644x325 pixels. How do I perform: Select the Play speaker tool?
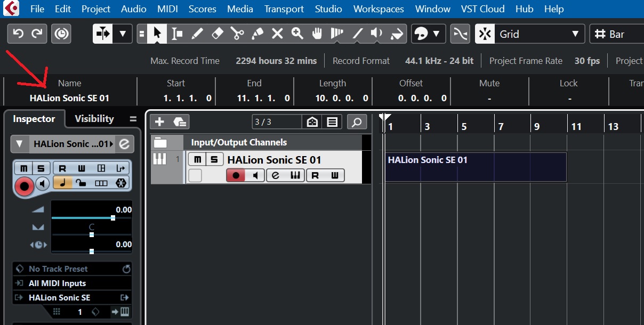coord(377,34)
